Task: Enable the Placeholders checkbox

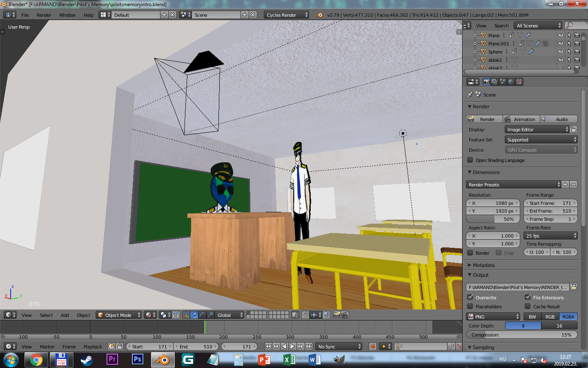Action: click(470, 306)
